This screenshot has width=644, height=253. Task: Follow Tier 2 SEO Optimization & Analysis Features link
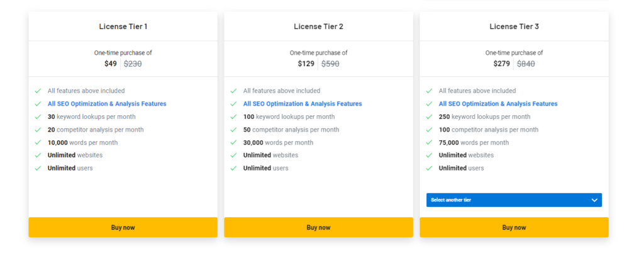click(x=303, y=104)
